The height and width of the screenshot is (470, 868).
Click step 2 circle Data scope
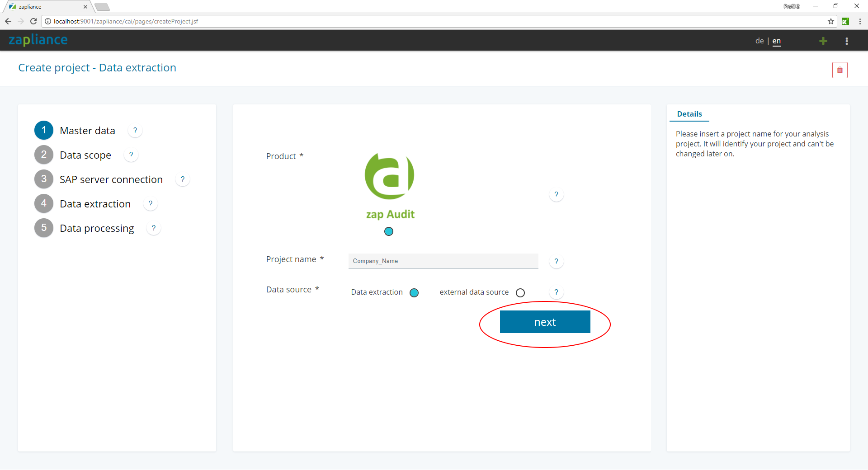click(44, 155)
